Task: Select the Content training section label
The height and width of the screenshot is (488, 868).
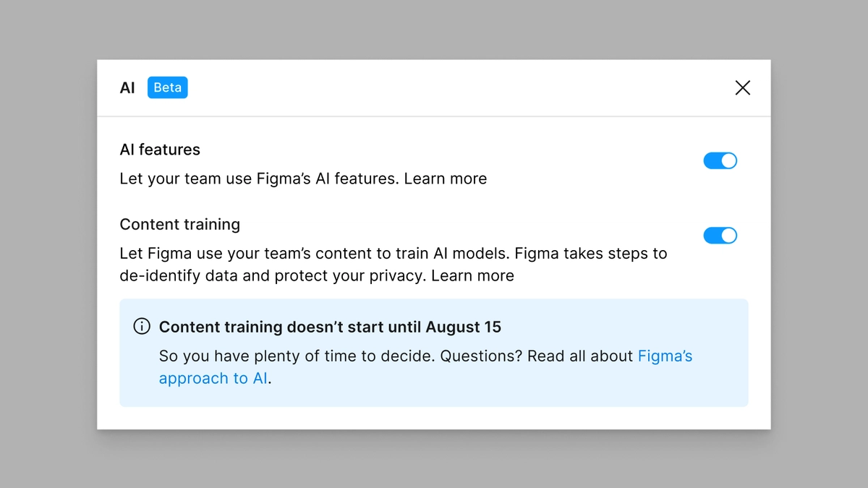Action: pos(179,224)
